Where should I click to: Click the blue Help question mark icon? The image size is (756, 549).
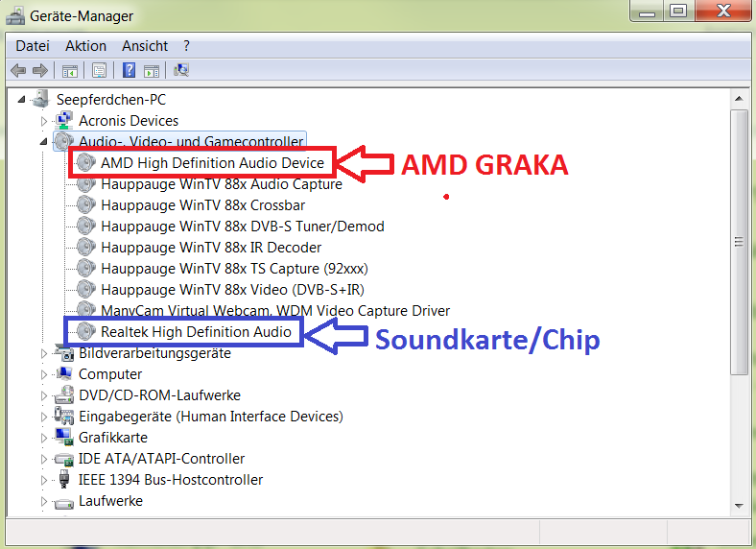click(129, 70)
